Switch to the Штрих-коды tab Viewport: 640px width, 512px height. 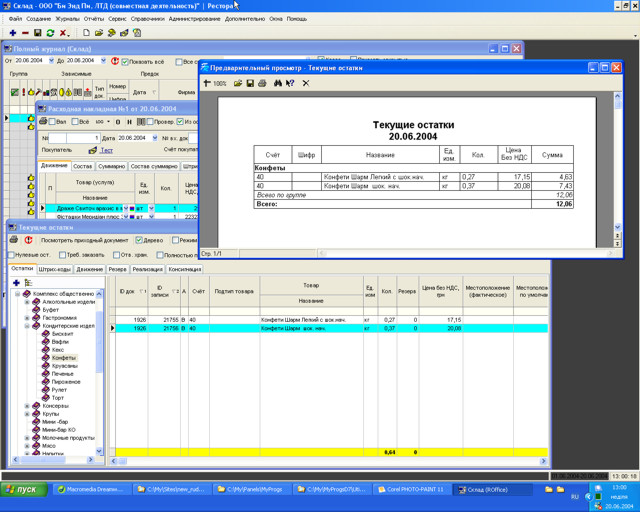click(x=55, y=269)
